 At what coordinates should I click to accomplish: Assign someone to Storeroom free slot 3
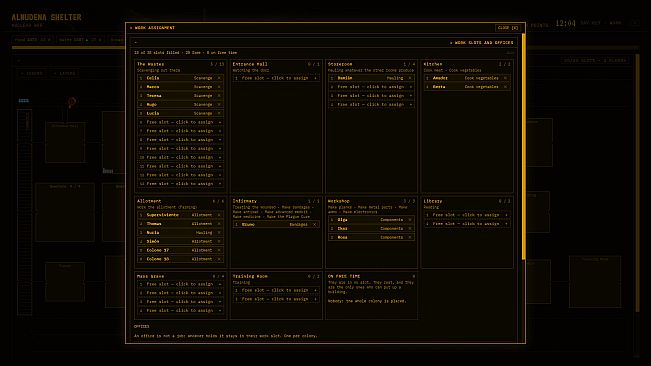click(371, 95)
